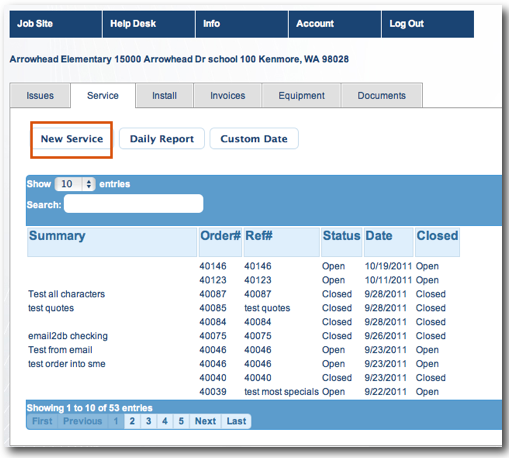Viewport: 509px width, 458px height.
Task: Open the Daily Report
Action: 162,139
